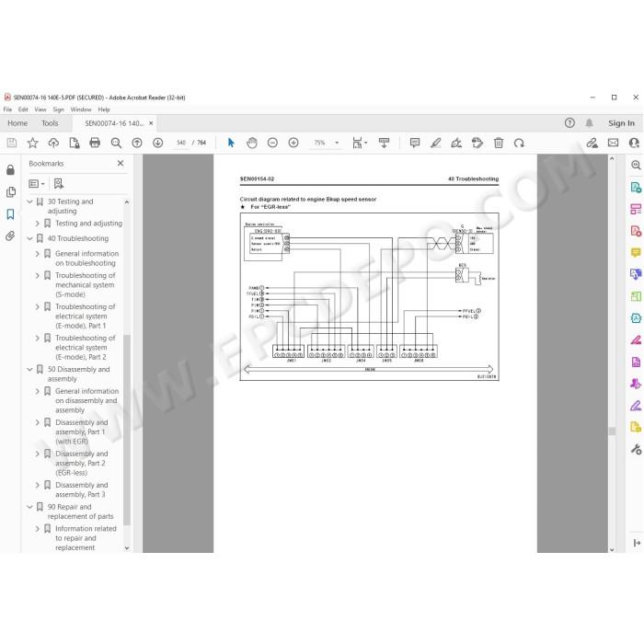Image resolution: width=644 pixels, height=644 pixels.
Task: Click the Save file icon in toolbar
Action: [12, 143]
